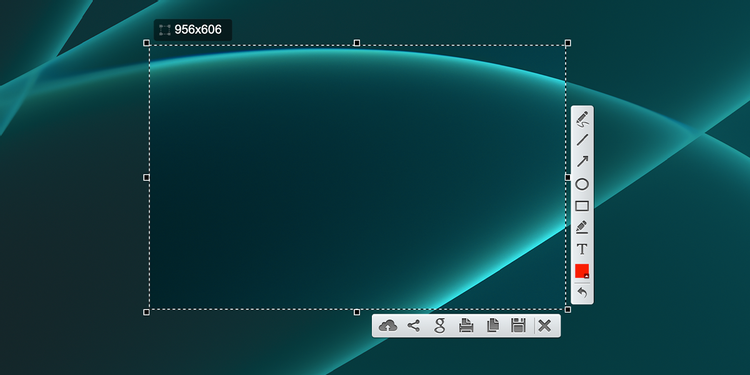The image size is (750, 375).
Task: Select the Text tool
Action: (x=582, y=249)
